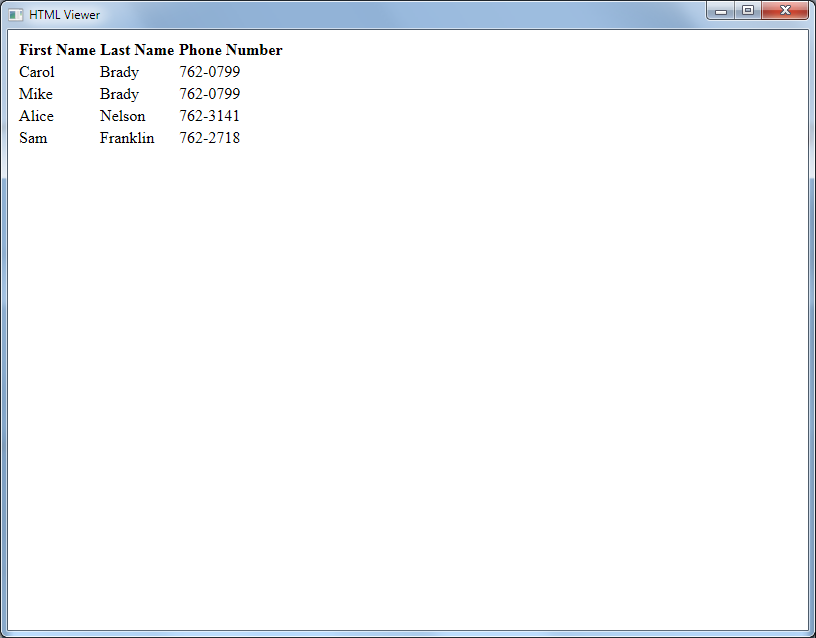
Task: Select the first name Carol
Action: (x=37, y=72)
